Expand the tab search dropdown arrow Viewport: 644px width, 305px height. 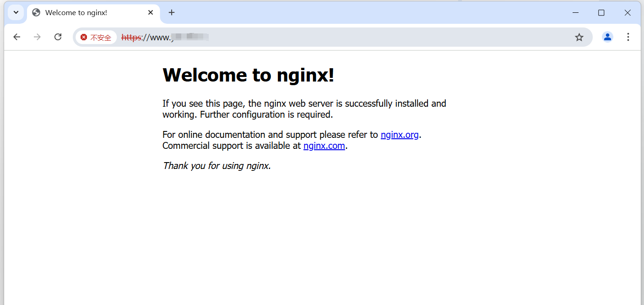click(16, 12)
